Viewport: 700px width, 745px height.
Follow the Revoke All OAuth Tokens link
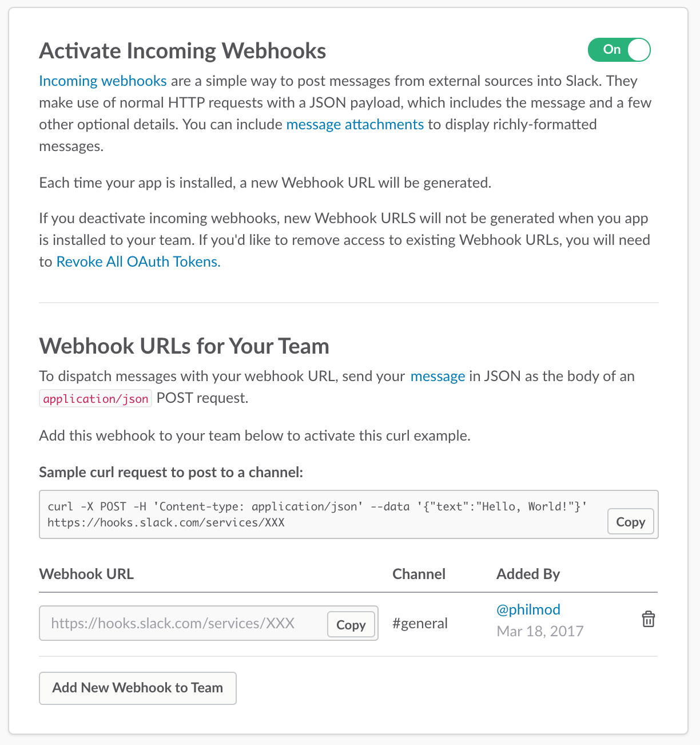click(x=138, y=261)
